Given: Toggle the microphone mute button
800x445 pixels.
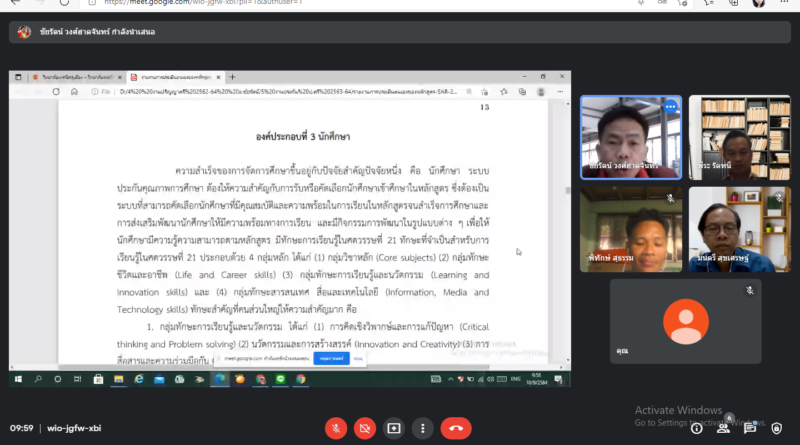Looking at the screenshot, I should [337, 428].
